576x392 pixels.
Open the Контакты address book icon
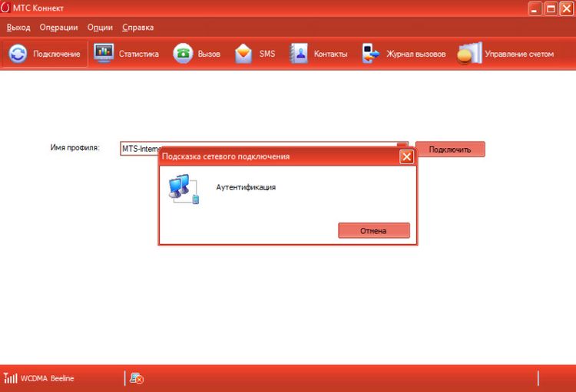point(299,54)
